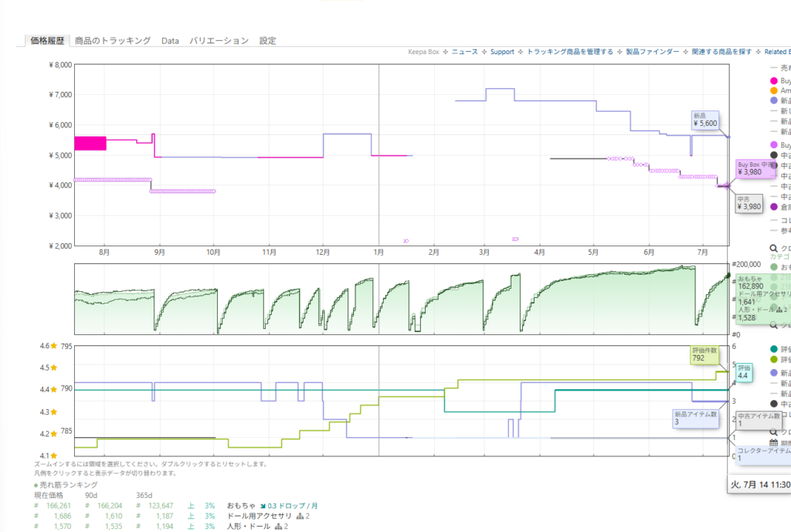791x532 pixels.
Task: Click the 評価件数 792 tooltip
Action: [704, 354]
